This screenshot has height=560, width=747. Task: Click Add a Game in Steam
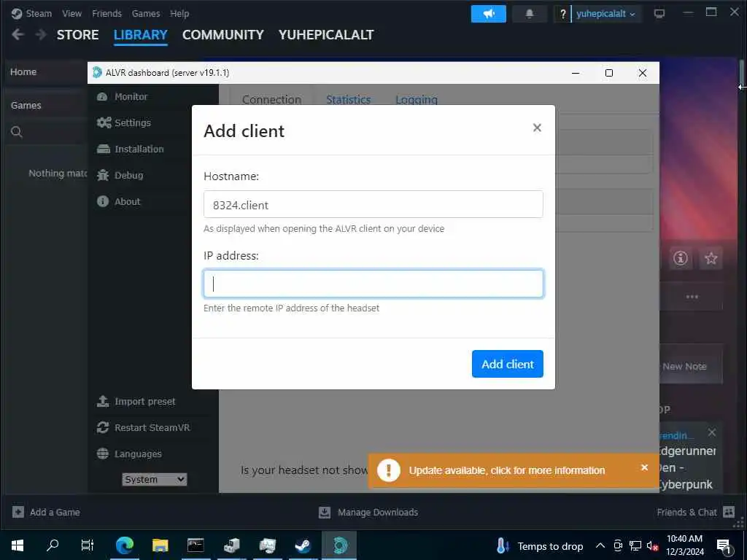46,513
